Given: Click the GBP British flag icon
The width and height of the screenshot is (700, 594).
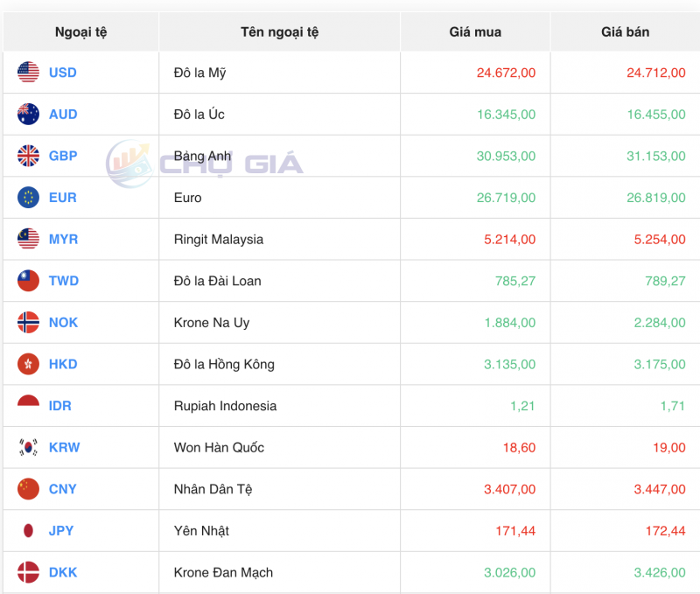Looking at the screenshot, I should (x=27, y=156).
